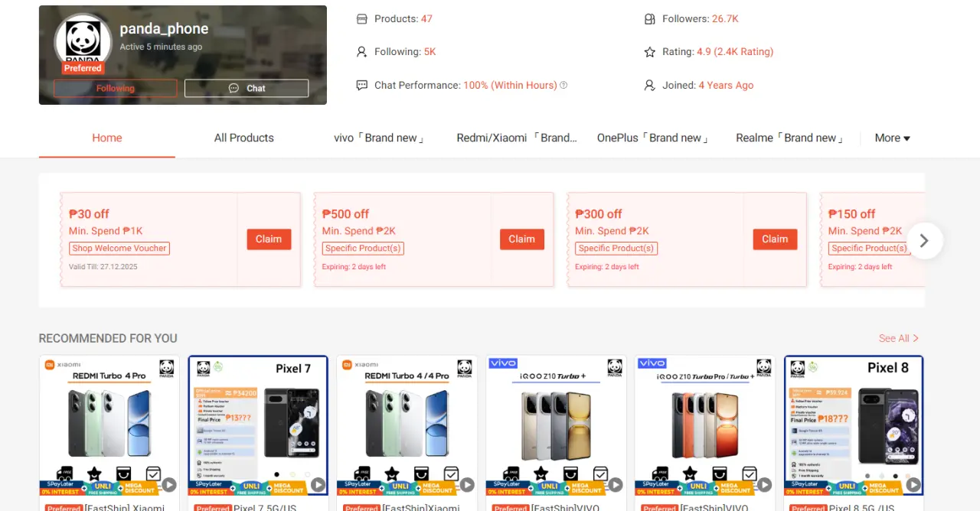Play video on REDMI Turbo 4 / 4 Pro card

pyautogui.click(x=466, y=484)
